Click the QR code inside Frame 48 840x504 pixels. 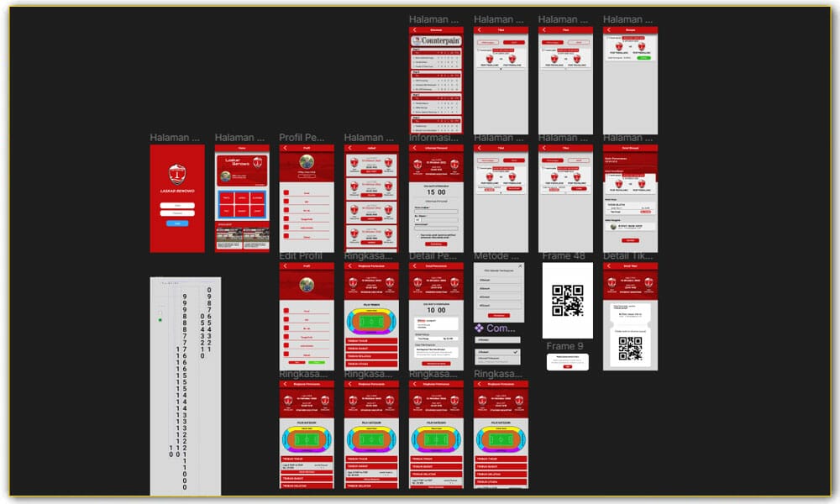click(567, 300)
